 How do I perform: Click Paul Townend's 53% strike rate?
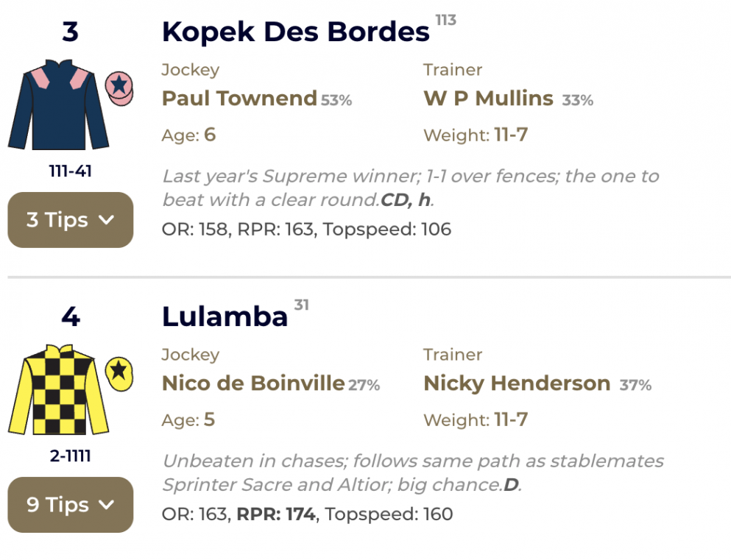336,100
